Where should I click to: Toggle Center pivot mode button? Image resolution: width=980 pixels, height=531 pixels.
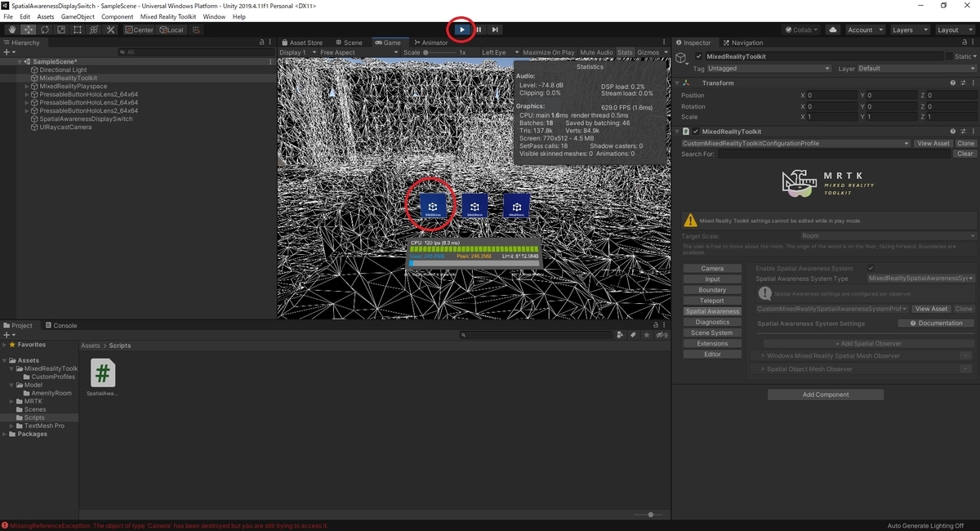[140, 30]
